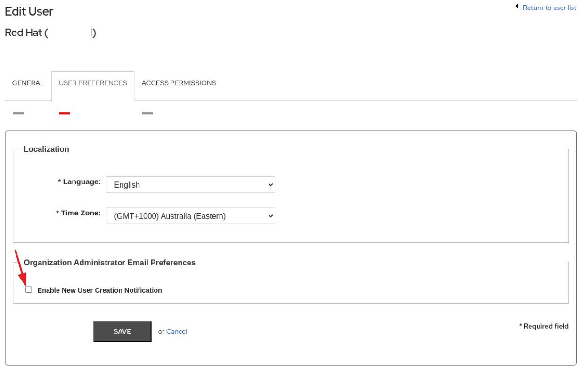Switch to the ACCESS PERMISSIONS tab
Image resolution: width=588 pixels, height=371 pixels.
click(x=179, y=83)
